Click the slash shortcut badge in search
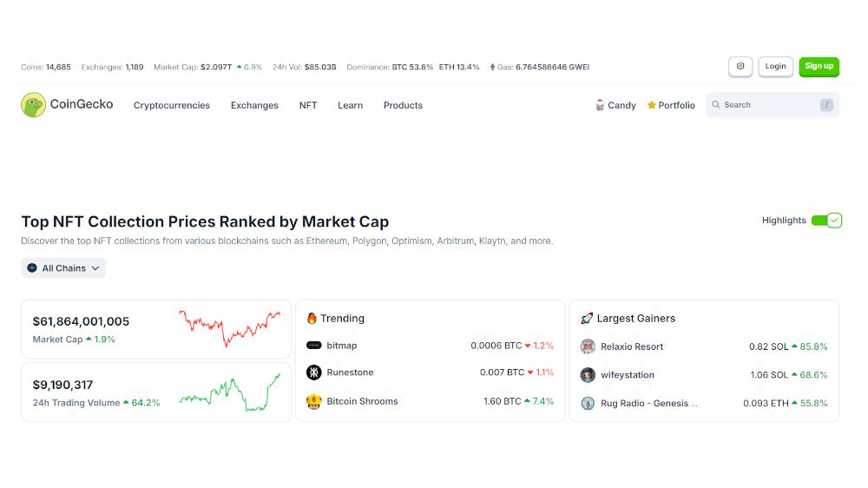The width and height of the screenshot is (868, 488). coord(826,105)
